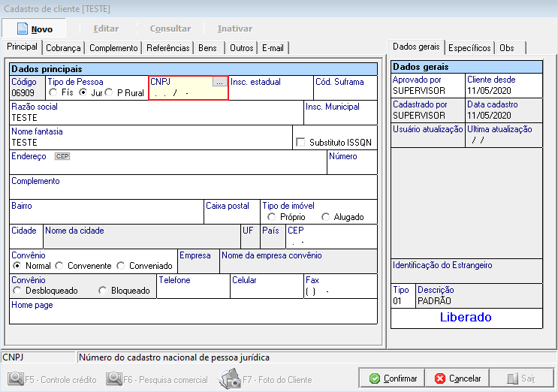Image resolution: width=558 pixels, height=392 pixels.
Task: Click the green Confirmar checkmark button
Action: [392, 378]
